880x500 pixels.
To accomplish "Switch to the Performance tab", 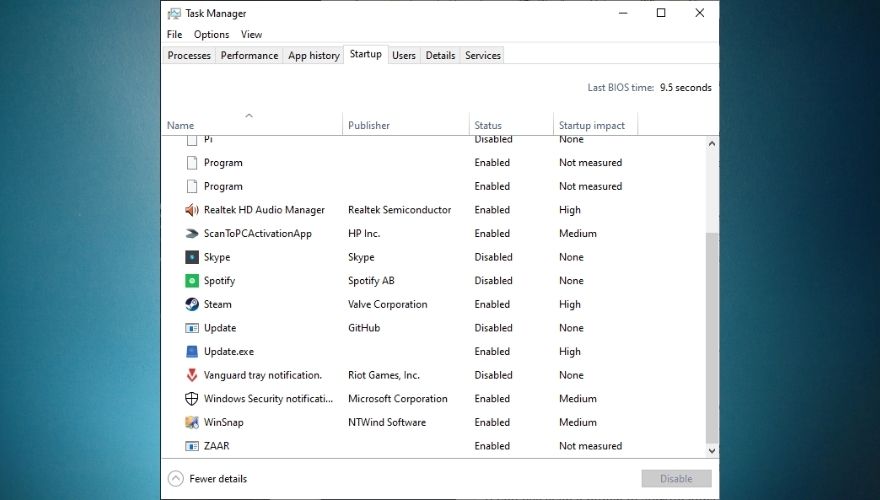I will pyautogui.click(x=249, y=56).
